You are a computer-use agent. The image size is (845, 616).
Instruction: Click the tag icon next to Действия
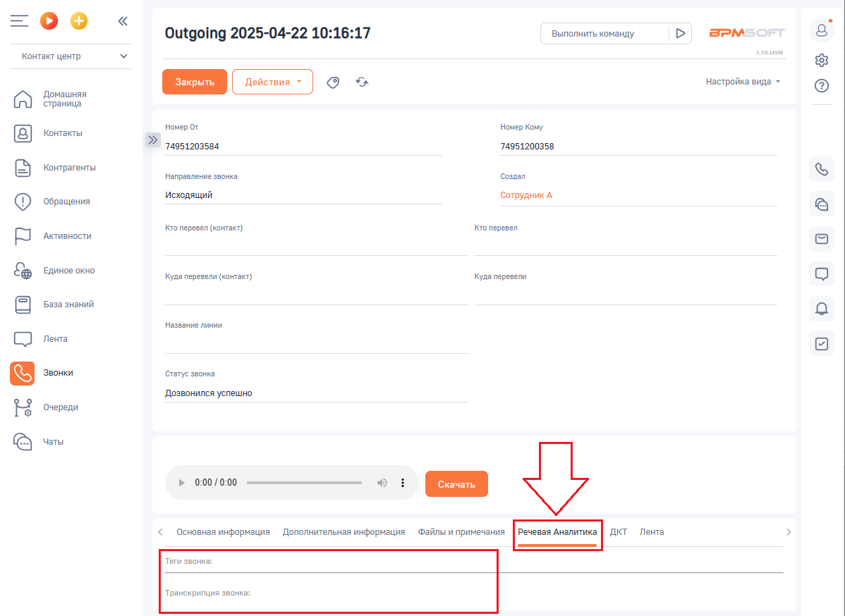tap(333, 82)
